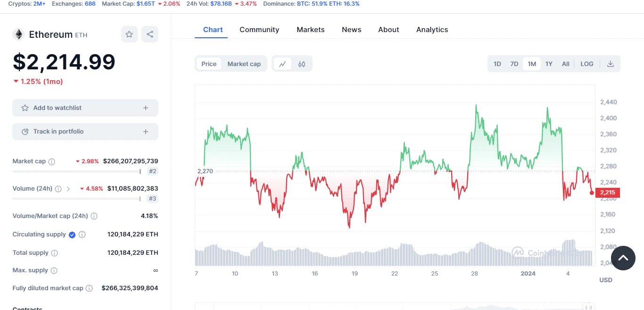
Task: Click the verified badge beside Circulating supply
Action: (72, 235)
